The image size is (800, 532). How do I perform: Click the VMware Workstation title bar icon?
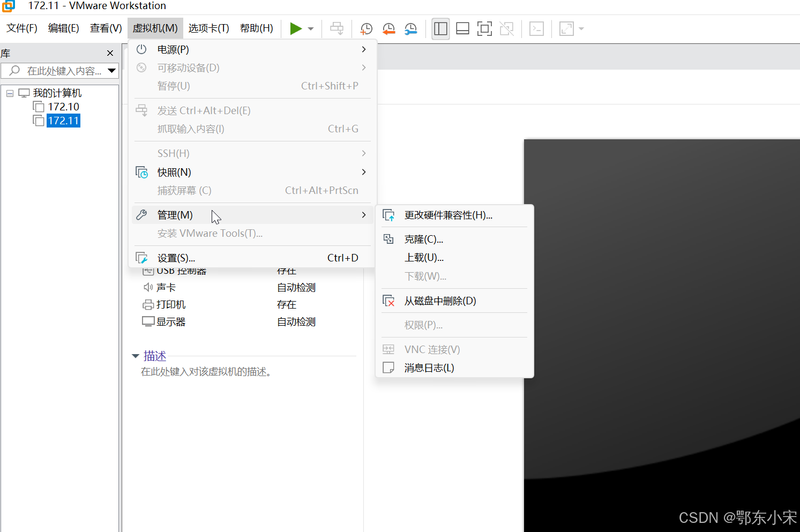9,6
